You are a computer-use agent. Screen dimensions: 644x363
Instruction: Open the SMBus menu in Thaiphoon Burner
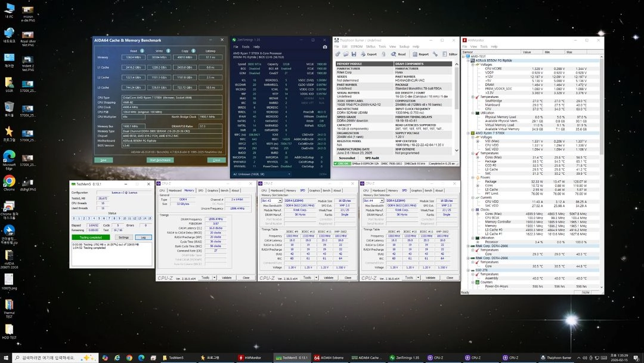pos(370,47)
